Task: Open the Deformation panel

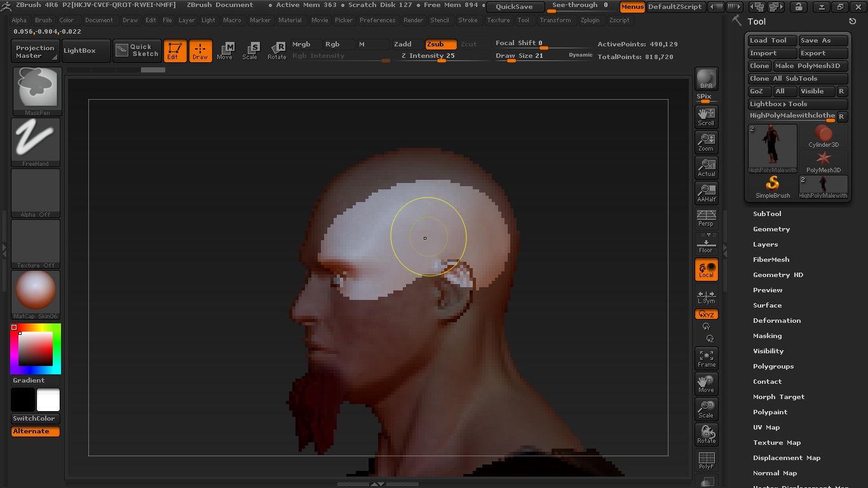Action: coord(776,320)
